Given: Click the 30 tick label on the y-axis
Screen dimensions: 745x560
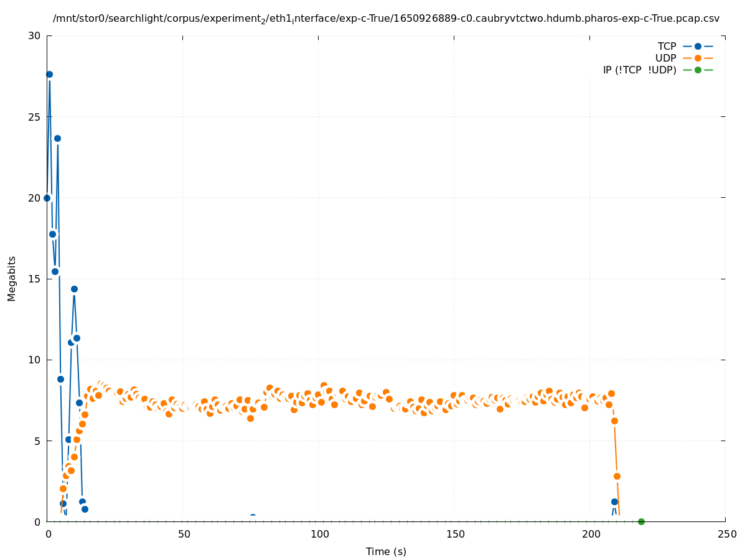Looking at the screenshot, I should 34,35.
